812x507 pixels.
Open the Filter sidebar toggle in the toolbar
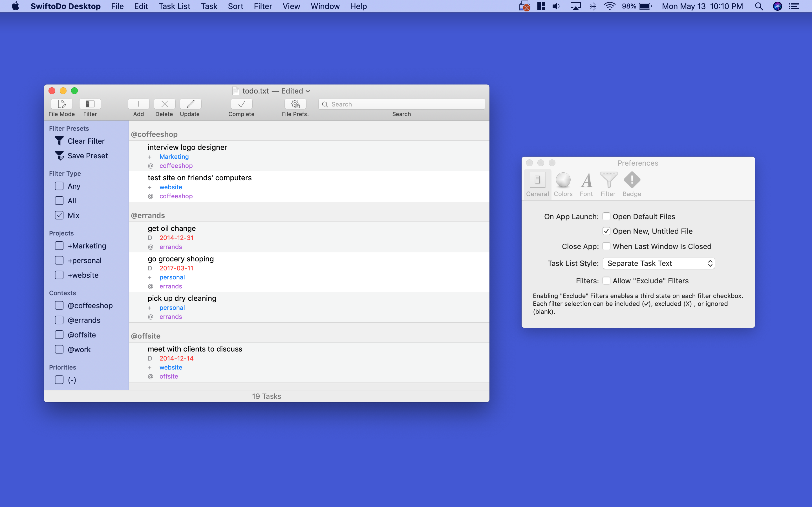coord(90,107)
